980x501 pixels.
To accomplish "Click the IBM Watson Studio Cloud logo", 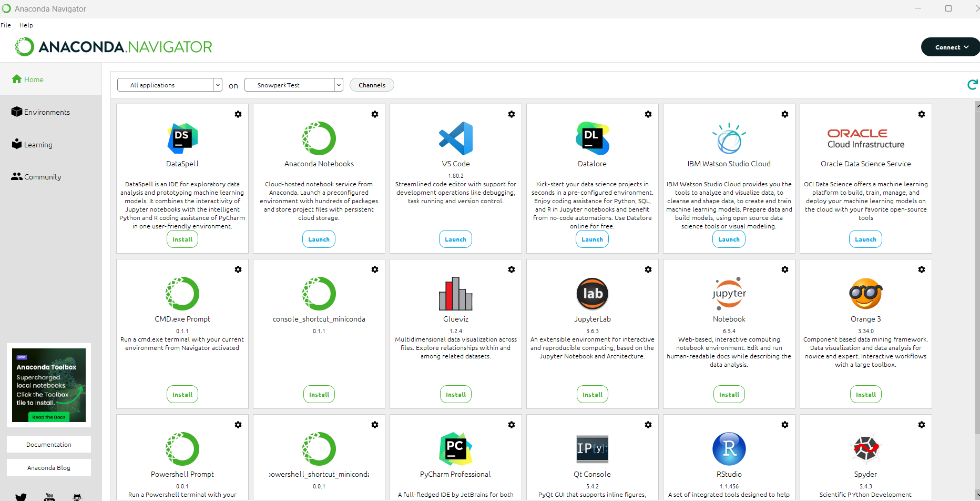I will [x=729, y=138].
